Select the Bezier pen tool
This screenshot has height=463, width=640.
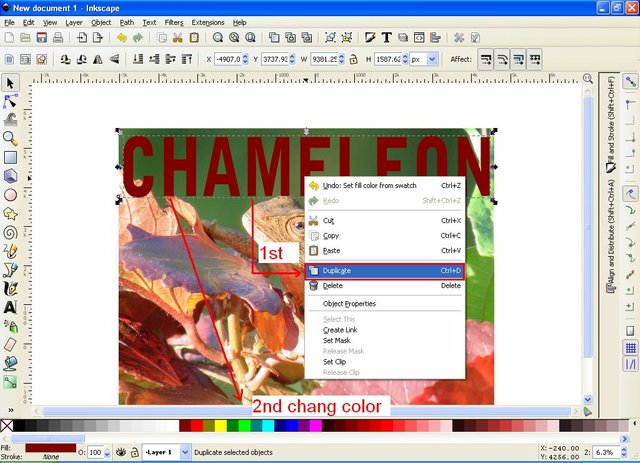click(10, 269)
